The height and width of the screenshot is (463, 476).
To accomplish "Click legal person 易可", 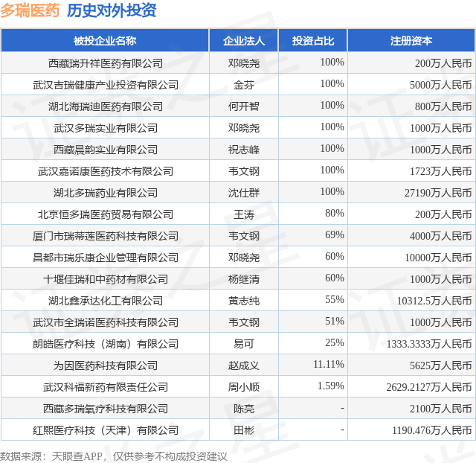I will pyautogui.click(x=244, y=344).
